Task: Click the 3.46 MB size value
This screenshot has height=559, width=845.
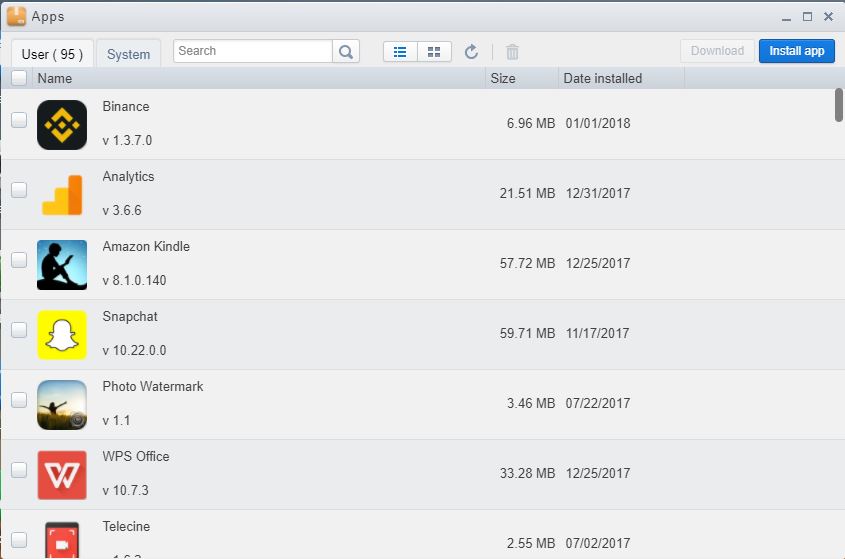Action: (531, 404)
